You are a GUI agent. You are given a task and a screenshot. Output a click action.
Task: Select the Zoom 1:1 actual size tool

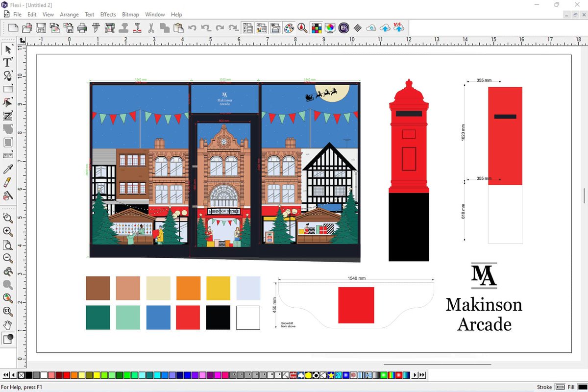point(8,311)
